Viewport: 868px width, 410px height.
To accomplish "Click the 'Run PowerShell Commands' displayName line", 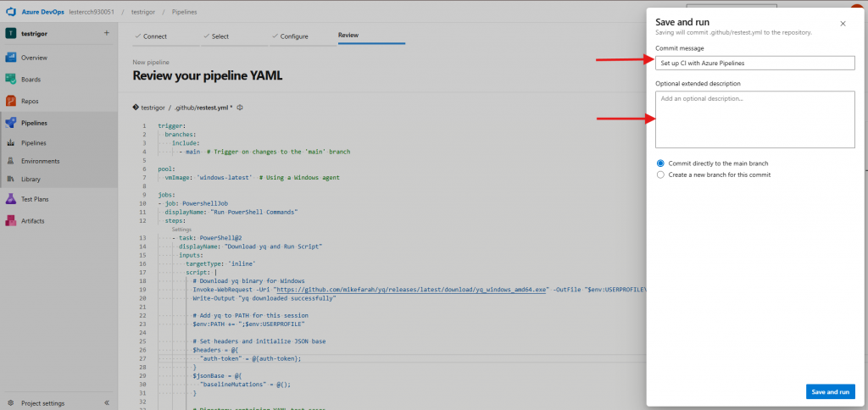I will pyautogui.click(x=231, y=212).
